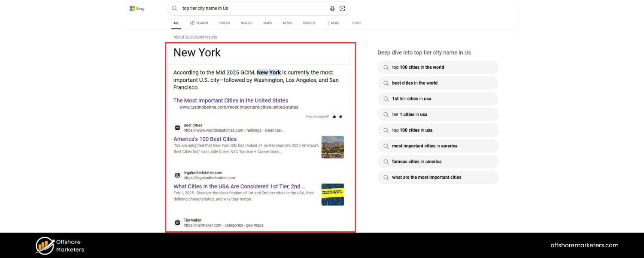
Task: Switch to the IMAGES tab
Action: pyautogui.click(x=246, y=23)
